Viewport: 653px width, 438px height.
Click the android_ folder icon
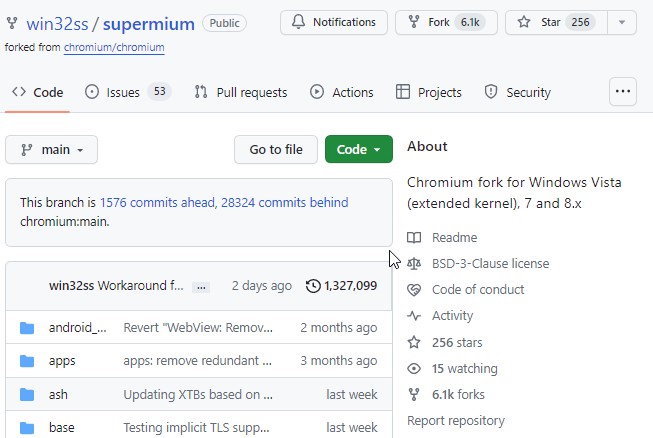[27, 328]
